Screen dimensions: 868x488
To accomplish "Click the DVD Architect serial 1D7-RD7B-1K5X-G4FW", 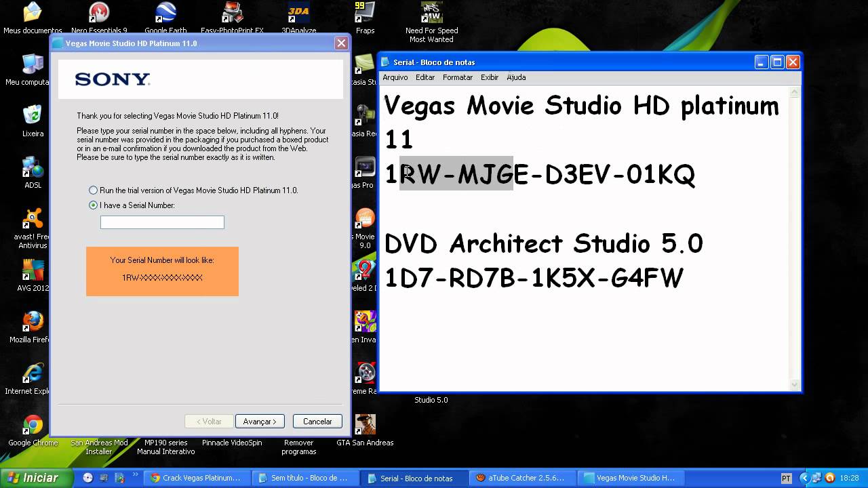I will [534, 278].
